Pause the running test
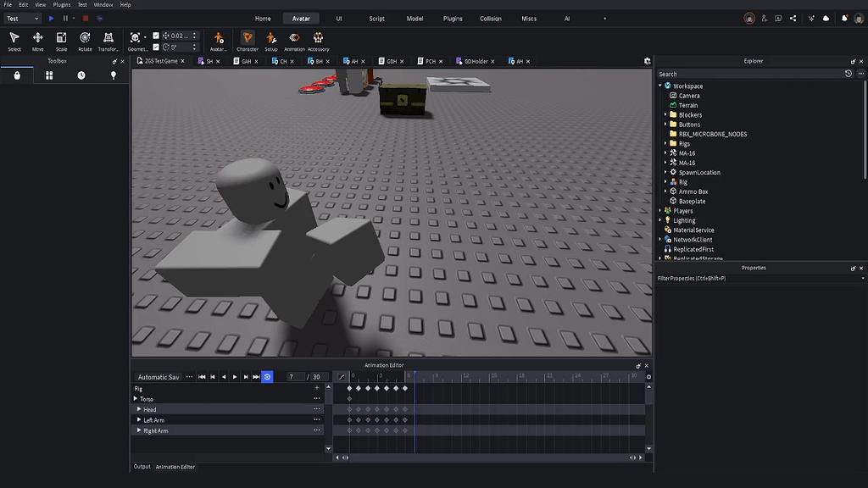The height and width of the screenshot is (488, 868). click(65, 19)
